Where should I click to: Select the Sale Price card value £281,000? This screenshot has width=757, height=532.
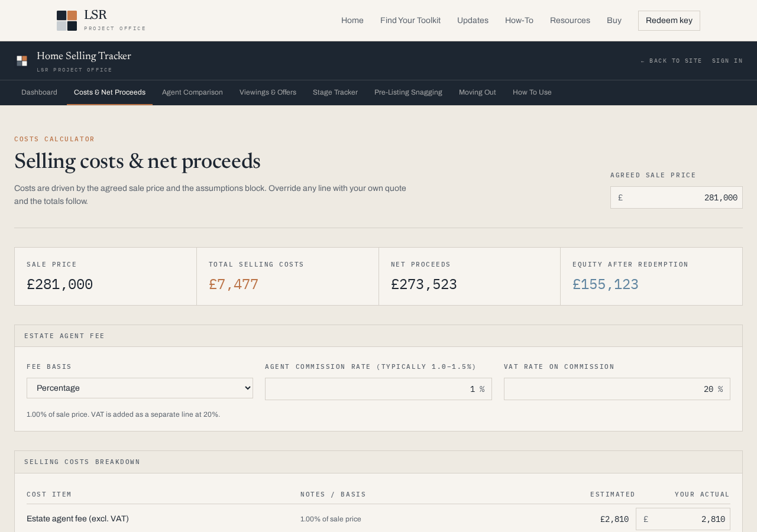[x=60, y=284]
